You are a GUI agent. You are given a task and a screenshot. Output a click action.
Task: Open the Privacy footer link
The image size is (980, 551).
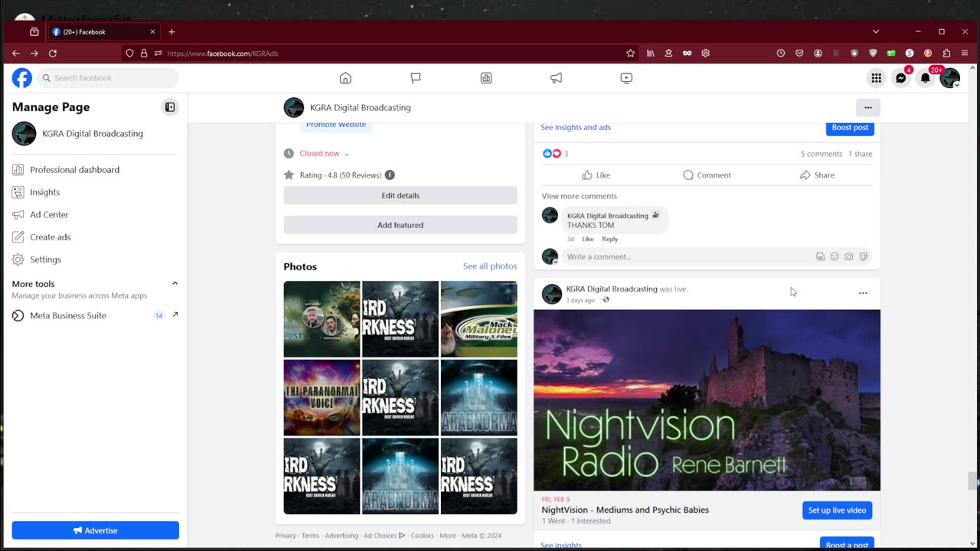pyautogui.click(x=286, y=536)
